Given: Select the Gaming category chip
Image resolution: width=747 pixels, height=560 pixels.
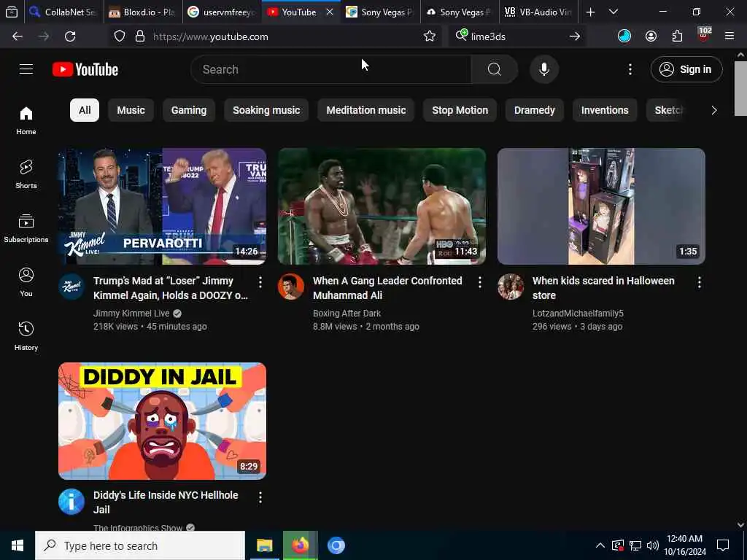Looking at the screenshot, I should (189, 111).
